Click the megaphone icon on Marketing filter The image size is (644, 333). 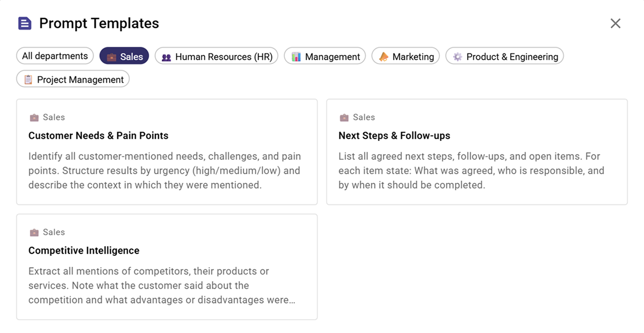click(384, 56)
